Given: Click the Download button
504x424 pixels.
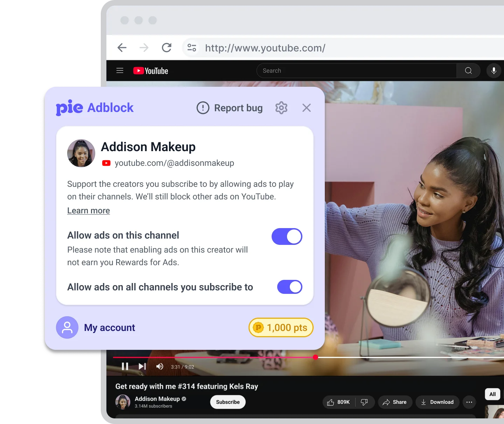Looking at the screenshot, I should 437,402.
